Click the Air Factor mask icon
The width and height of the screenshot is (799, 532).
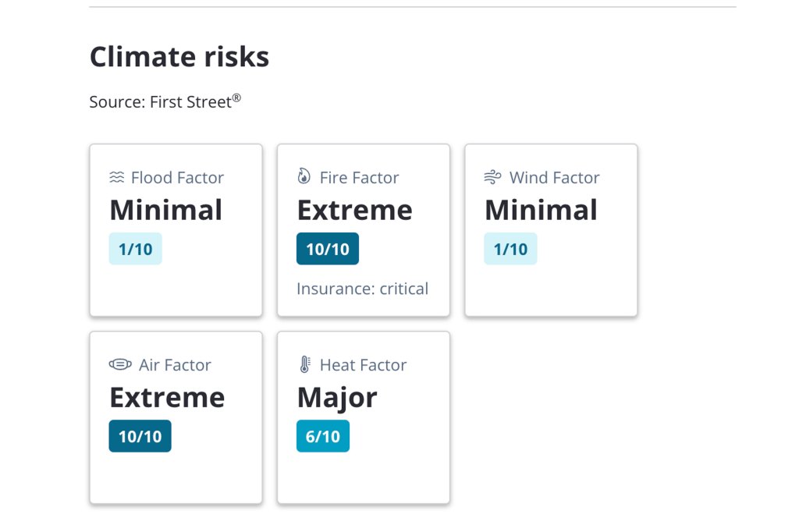pyautogui.click(x=121, y=364)
